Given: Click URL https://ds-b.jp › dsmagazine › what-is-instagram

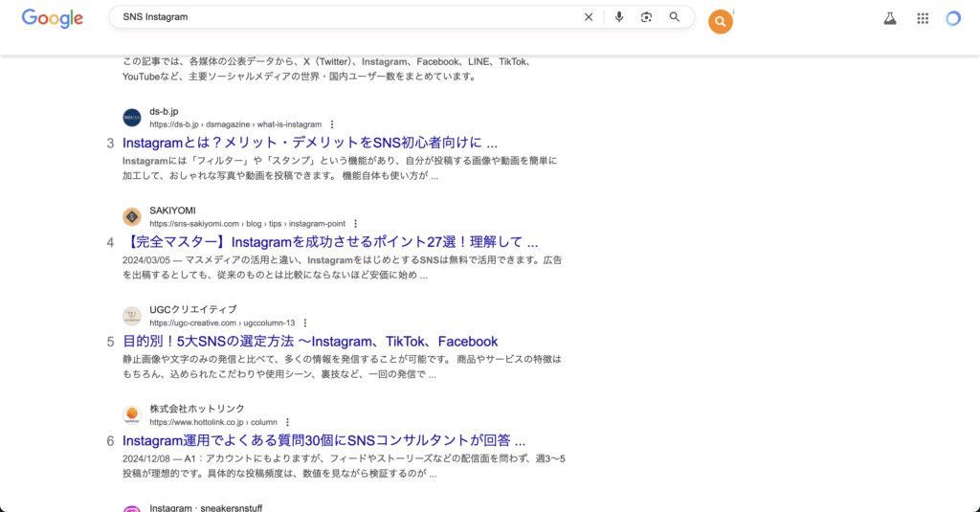Looking at the screenshot, I should coord(235,124).
